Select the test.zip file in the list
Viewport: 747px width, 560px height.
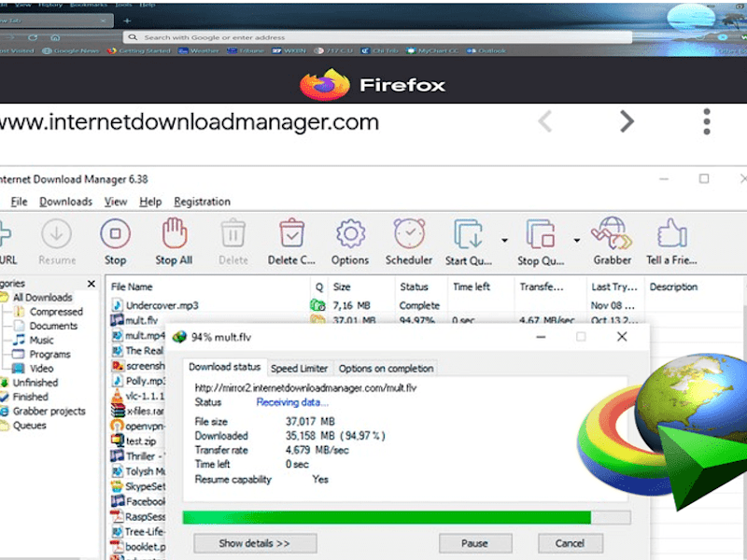(140, 441)
